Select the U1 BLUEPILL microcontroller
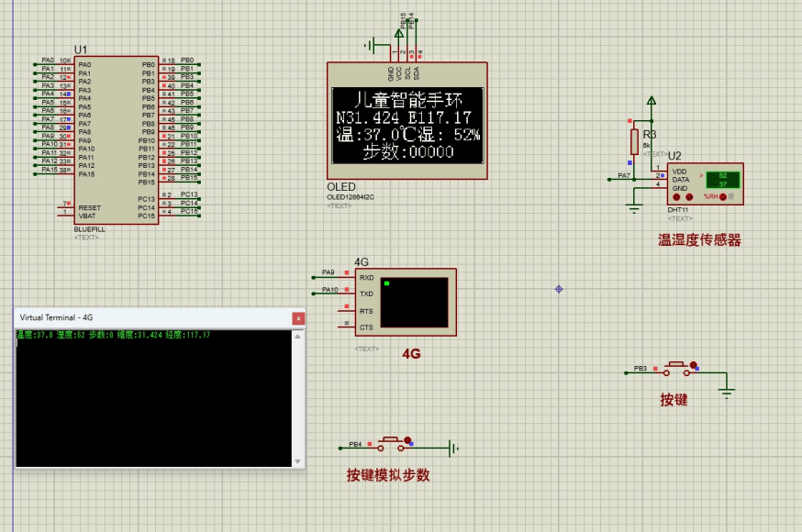Viewport: 802px width, 532px height. coord(117,138)
